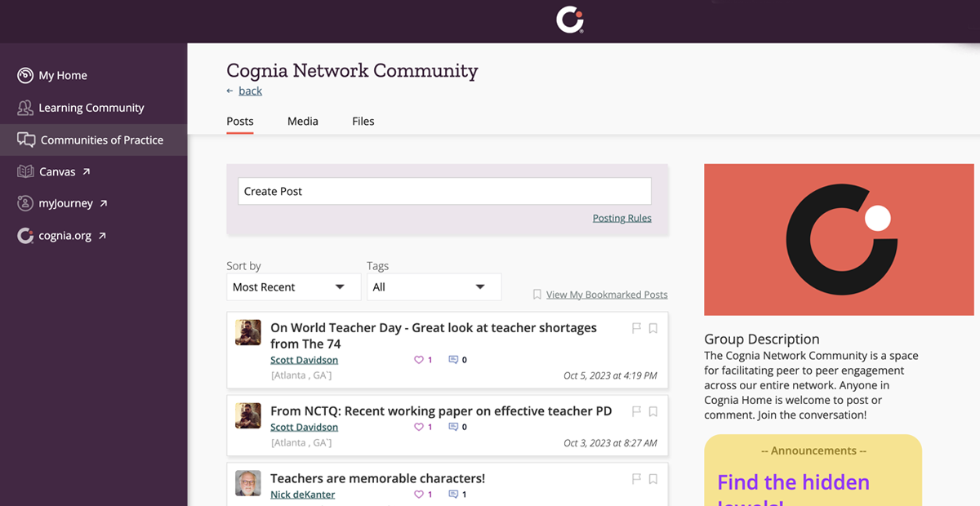
Task: Click the Announcements label
Action: (813, 451)
